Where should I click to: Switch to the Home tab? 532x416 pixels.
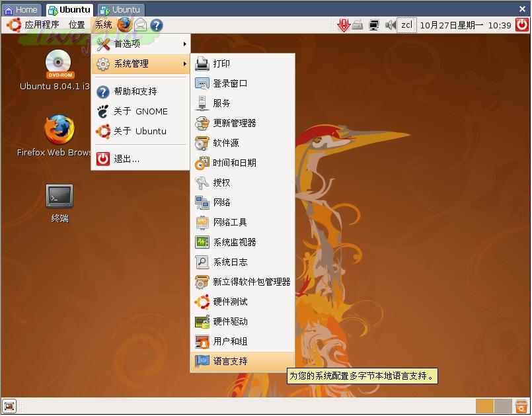[x=21, y=10]
